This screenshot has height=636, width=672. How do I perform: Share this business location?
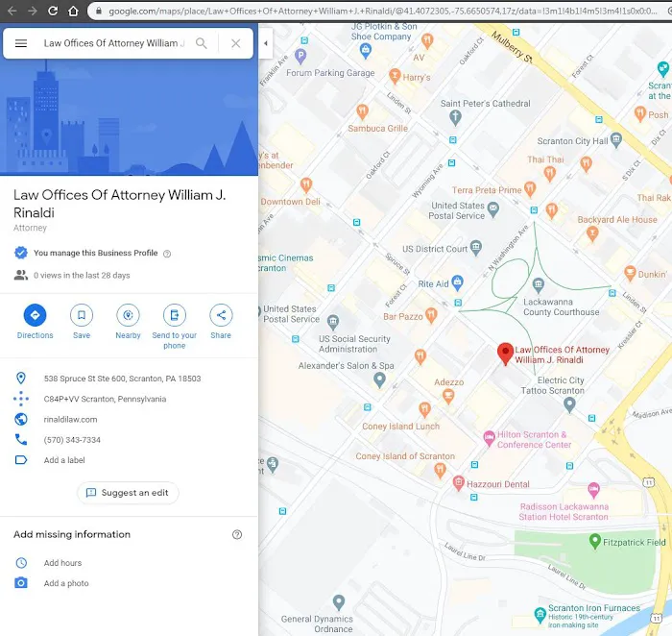pyautogui.click(x=221, y=315)
